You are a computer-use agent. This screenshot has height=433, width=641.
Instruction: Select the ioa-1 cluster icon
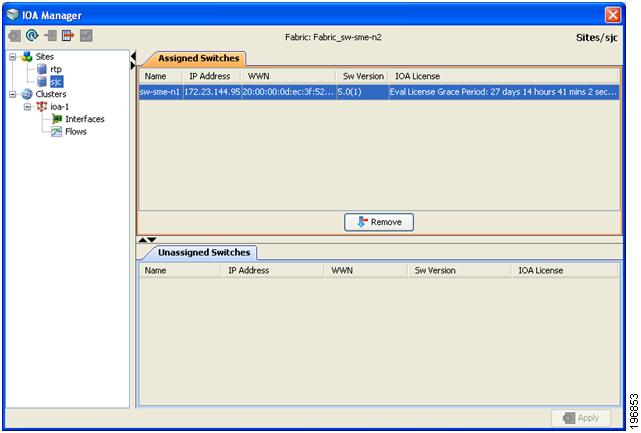[41, 107]
